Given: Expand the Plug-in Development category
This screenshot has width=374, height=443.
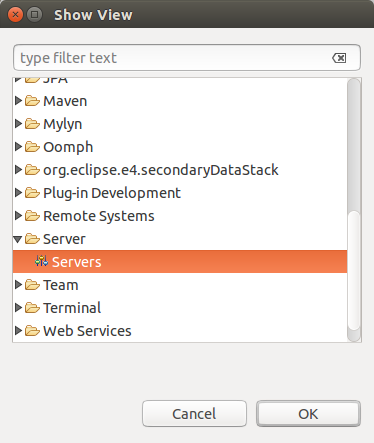Looking at the screenshot, I should 18,193.
